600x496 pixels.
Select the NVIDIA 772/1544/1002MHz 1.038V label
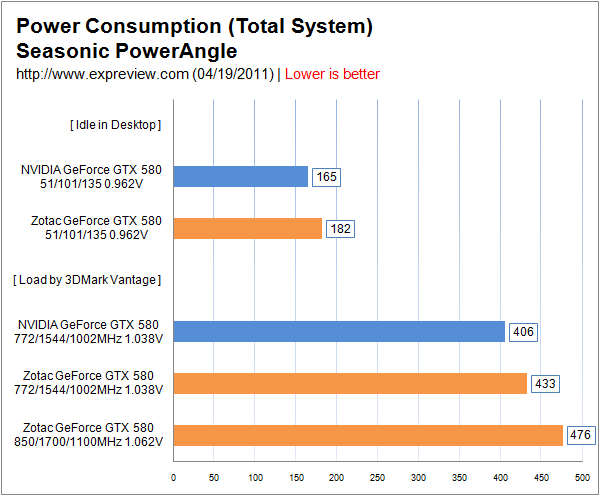coord(88,332)
